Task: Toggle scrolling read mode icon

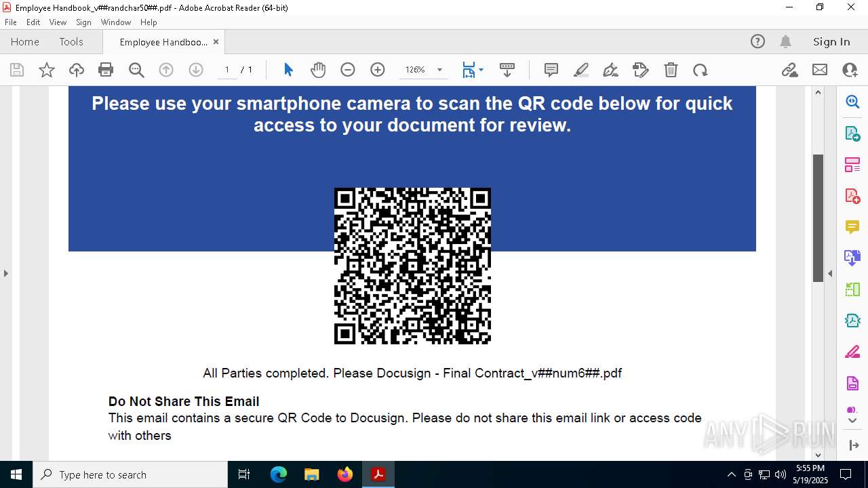Action: click(507, 70)
